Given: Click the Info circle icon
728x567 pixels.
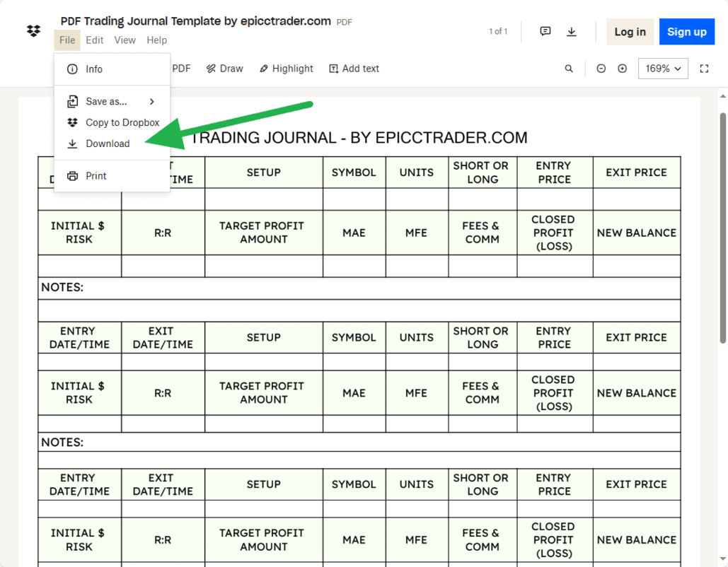Looking at the screenshot, I should click(x=72, y=69).
